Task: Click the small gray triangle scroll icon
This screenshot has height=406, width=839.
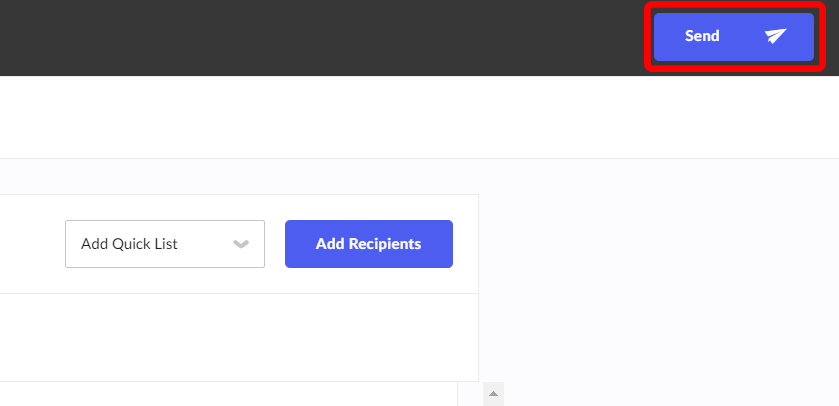Action: [493, 394]
